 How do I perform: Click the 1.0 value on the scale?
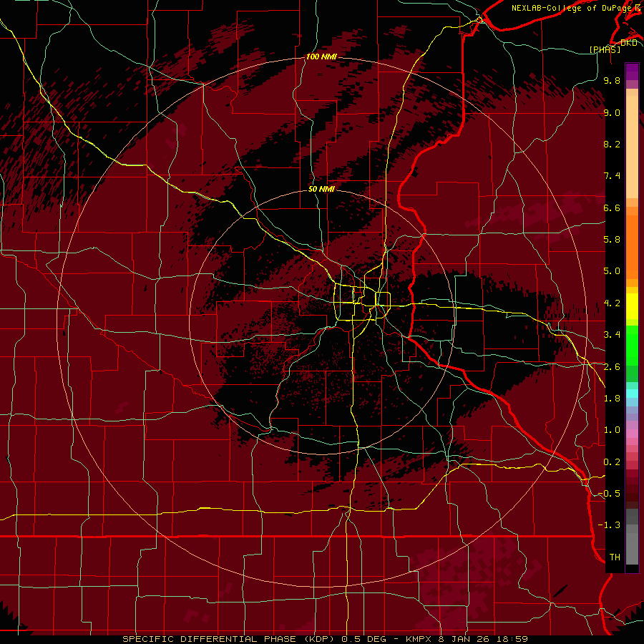pyautogui.click(x=612, y=430)
